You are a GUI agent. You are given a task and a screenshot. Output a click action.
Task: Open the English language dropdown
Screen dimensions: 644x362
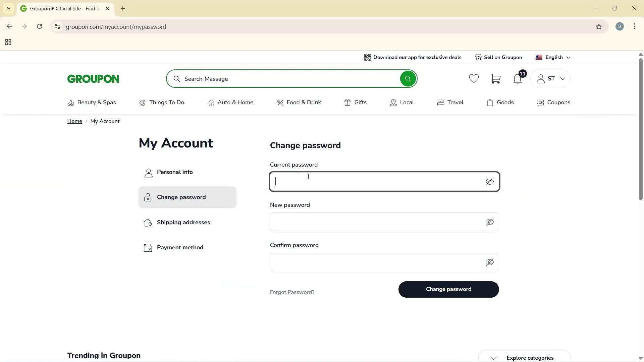(553, 57)
